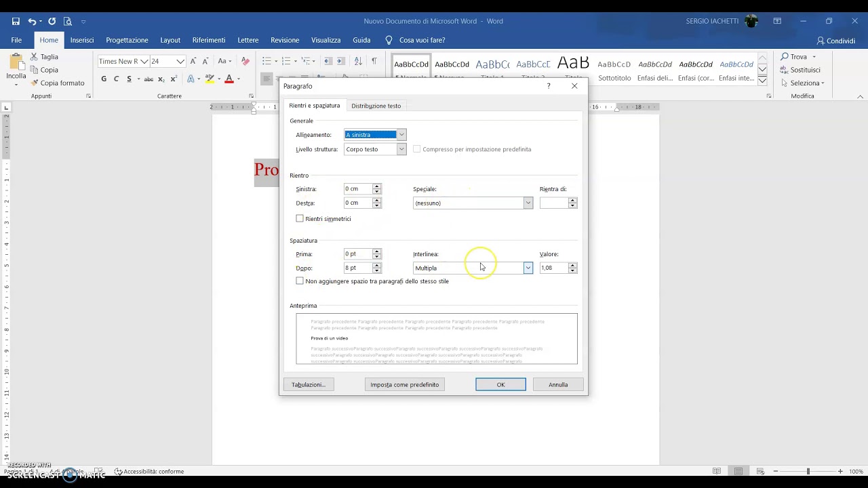868x488 pixels.
Task: Toggle italic C formatting
Action: pyautogui.click(x=116, y=79)
